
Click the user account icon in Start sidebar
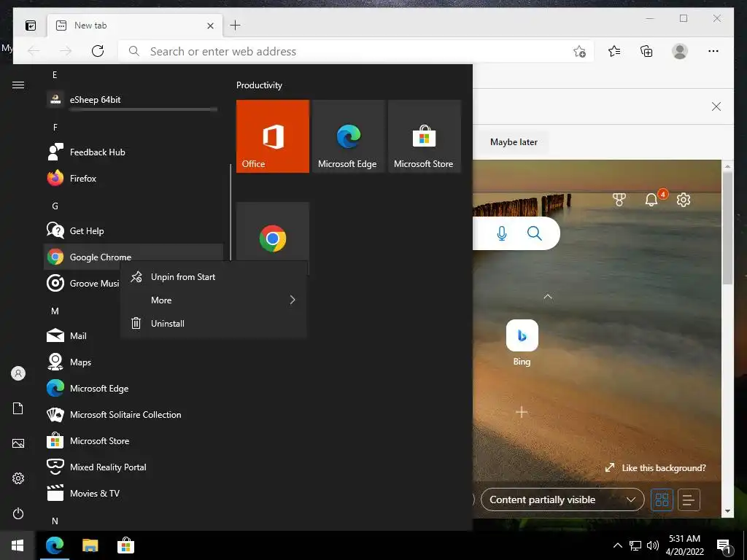coord(18,373)
